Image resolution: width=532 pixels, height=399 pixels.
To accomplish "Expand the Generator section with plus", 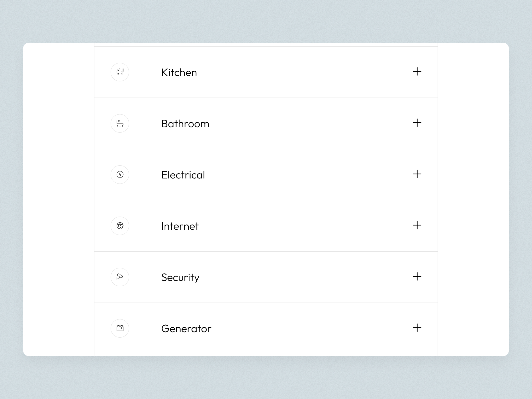I will (417, 328).
